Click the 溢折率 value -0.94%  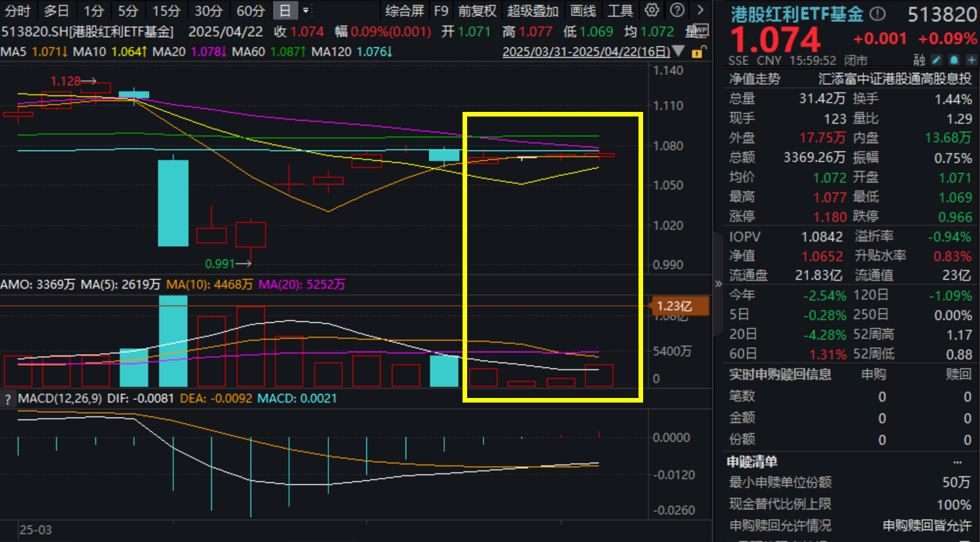pos(950,237)
